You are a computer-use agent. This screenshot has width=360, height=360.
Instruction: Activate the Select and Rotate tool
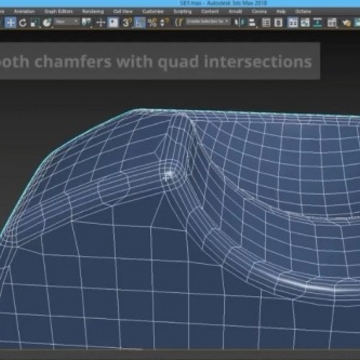23,23
